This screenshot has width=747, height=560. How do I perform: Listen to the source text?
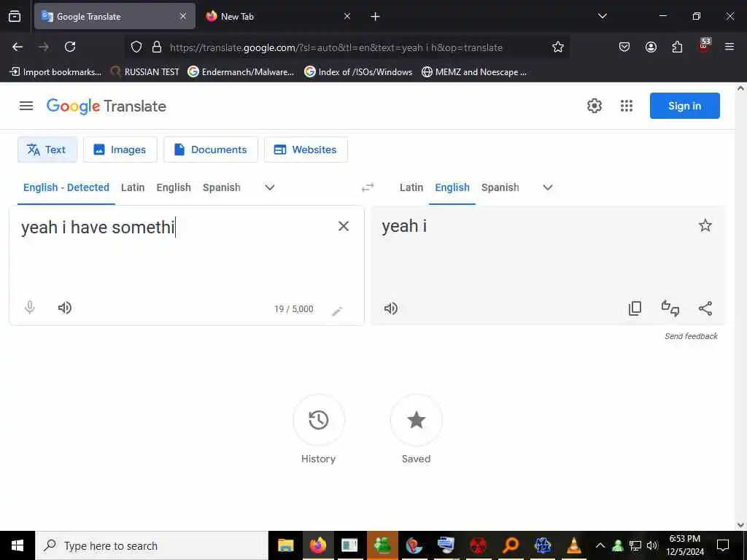[65, 308]
